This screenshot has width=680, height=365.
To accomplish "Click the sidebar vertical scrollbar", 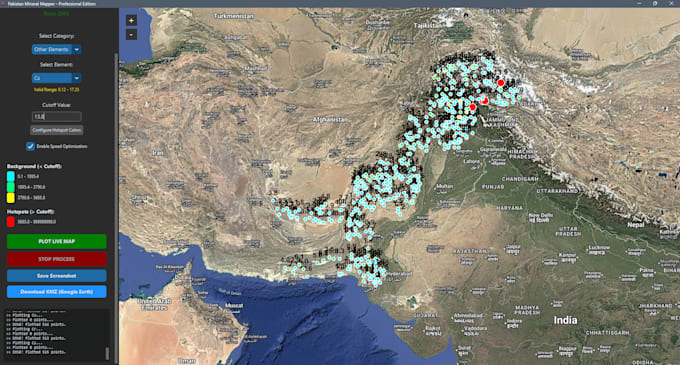I will tap(116, 208).
